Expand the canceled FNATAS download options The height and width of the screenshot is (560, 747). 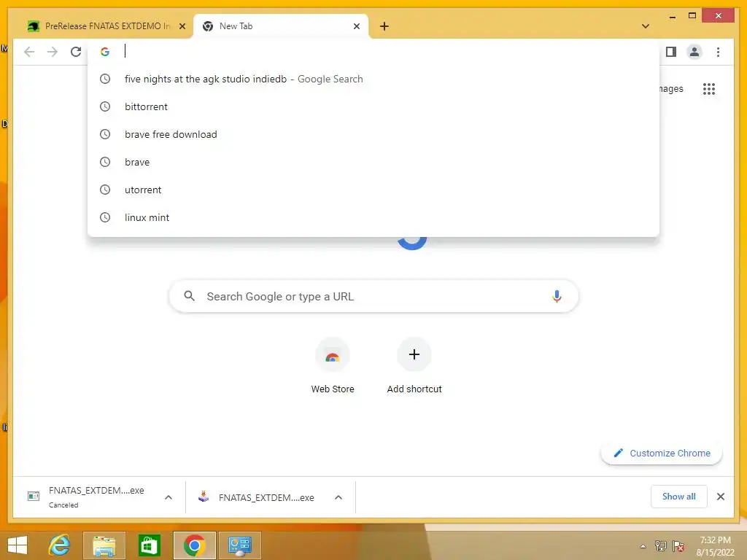coord(169,497)
